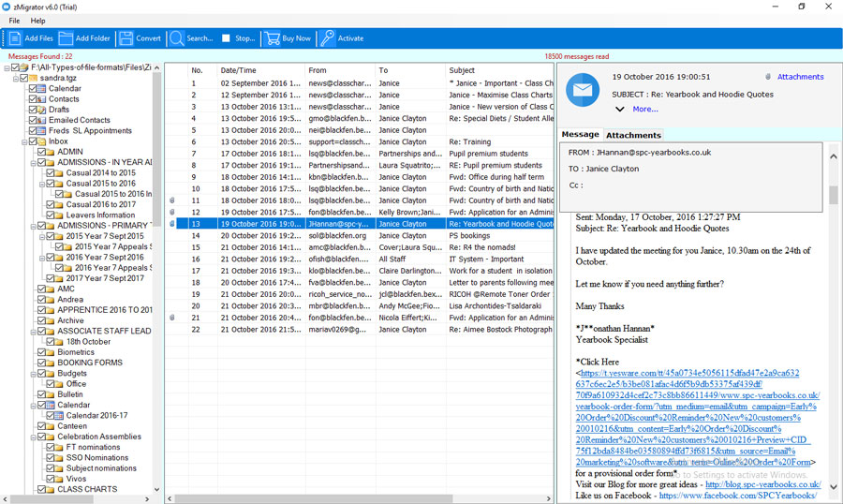Open the blog.spc-yearbooks.co.uk link
843x504 pixels.
click(x=762, y=484)
